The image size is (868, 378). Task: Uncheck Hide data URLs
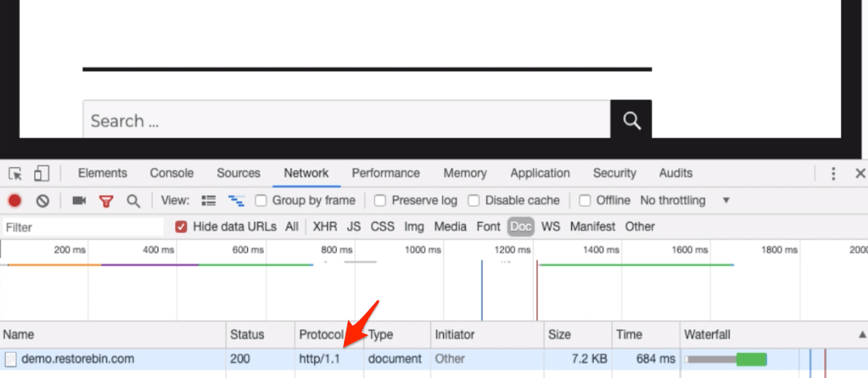click(x=181, y=227)
